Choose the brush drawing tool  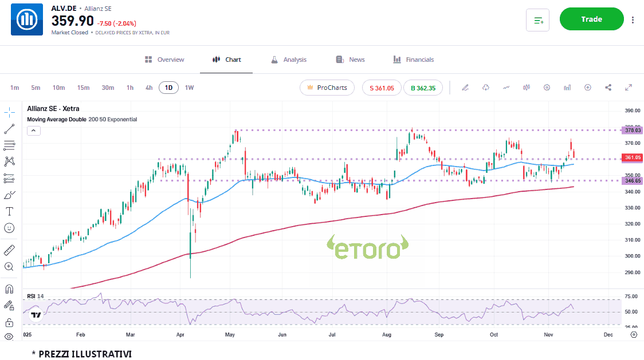[x=9, y=195]
